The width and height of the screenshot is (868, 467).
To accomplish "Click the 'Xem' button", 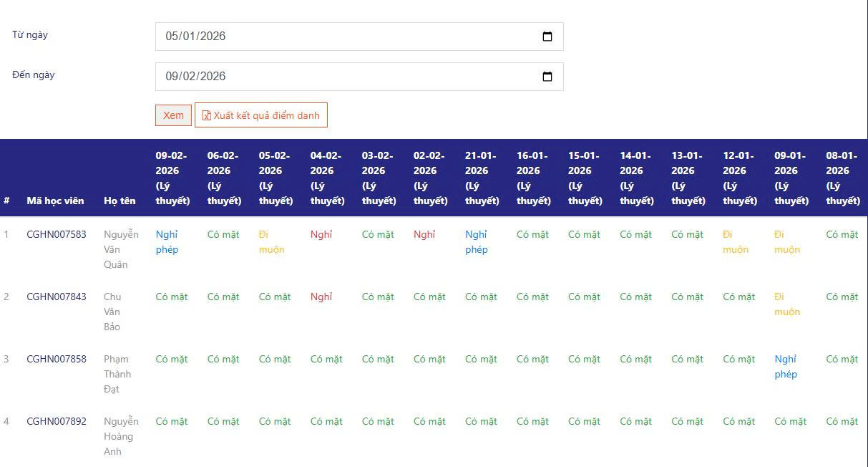I will [173, 115].
